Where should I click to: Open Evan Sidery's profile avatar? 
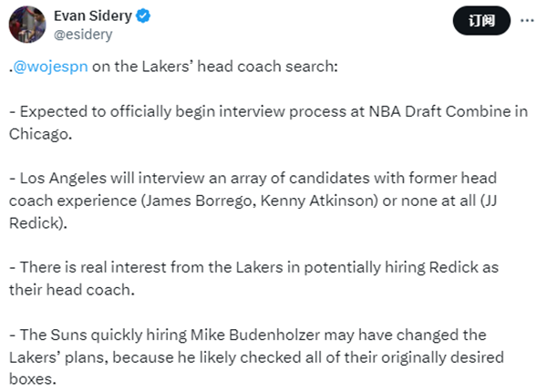click(27, 25)
